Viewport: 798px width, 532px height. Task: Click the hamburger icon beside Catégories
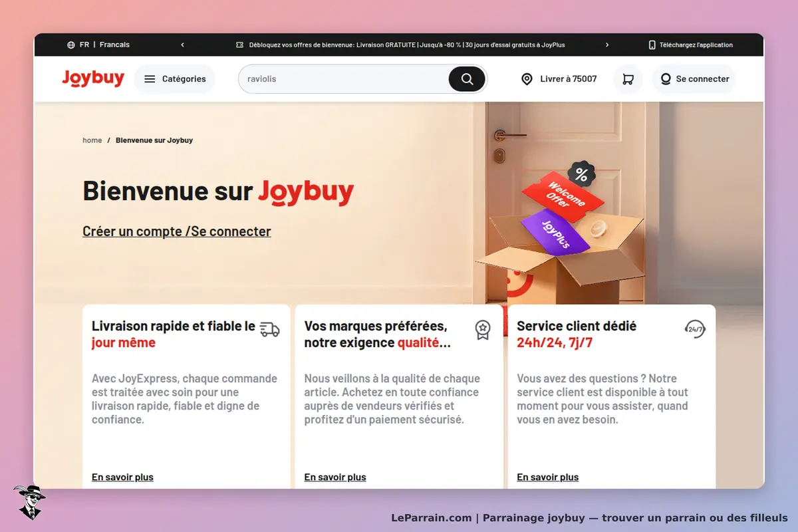point(150,79)
